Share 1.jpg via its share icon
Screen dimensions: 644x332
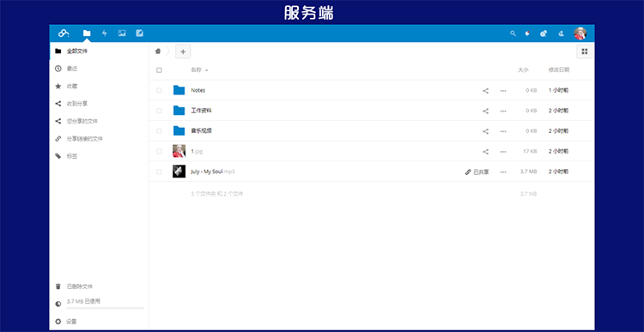[x=485, y=152]
